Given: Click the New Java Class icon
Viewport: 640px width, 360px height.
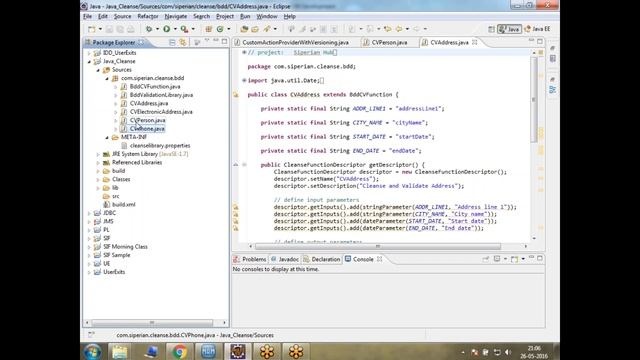Looking at the screenshot, I should click(x=220, y=29).
